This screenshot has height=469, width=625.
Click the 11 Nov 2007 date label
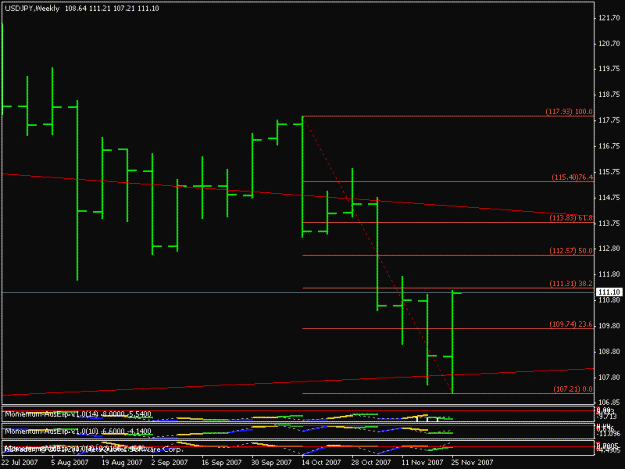[422, 462]
